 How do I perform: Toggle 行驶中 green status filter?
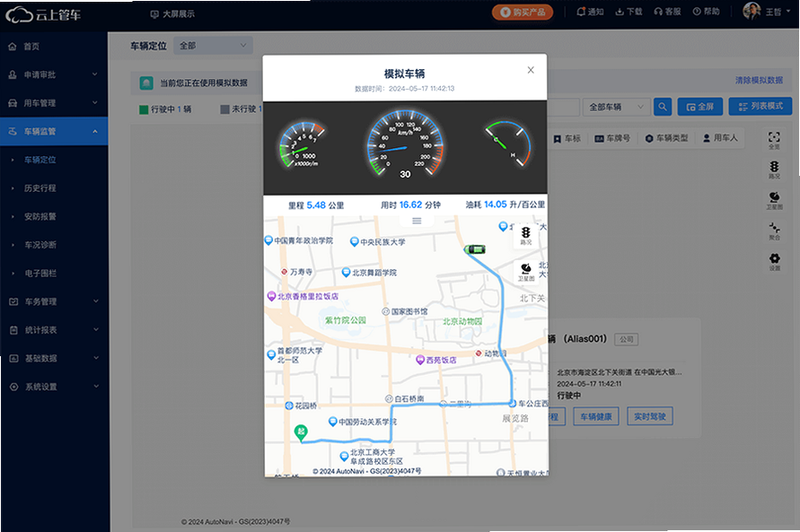165,109
